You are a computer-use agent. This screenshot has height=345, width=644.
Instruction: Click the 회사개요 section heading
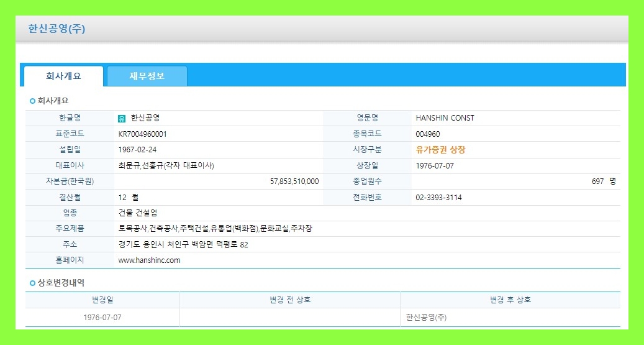coord(53,101)
